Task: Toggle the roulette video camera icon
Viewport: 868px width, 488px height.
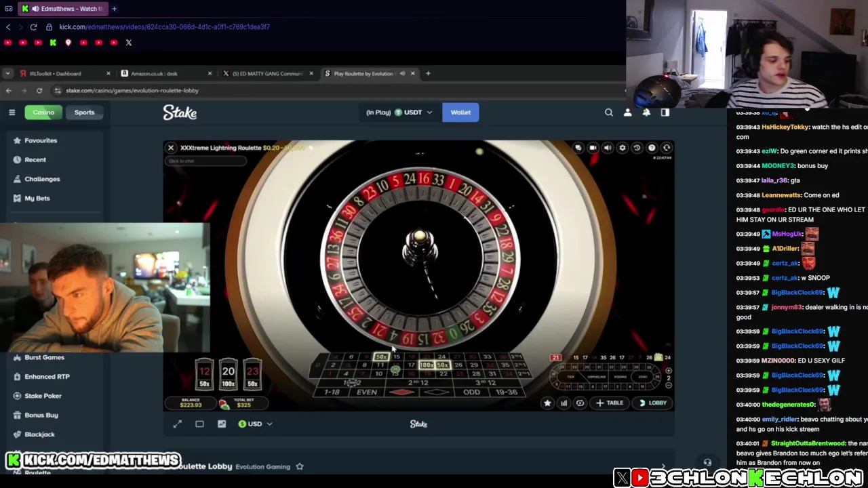Action: click(593, 148)
